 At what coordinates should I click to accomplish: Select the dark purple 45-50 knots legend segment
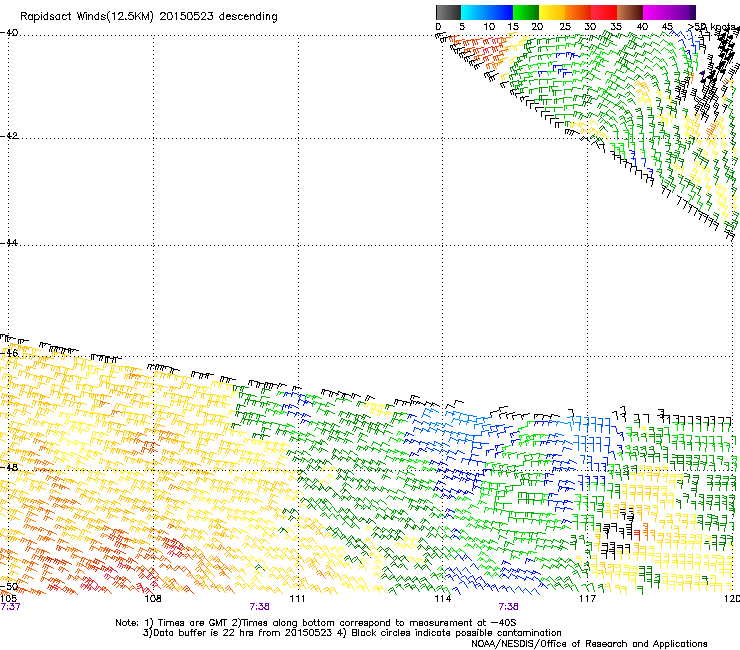(x=682, y=12)
